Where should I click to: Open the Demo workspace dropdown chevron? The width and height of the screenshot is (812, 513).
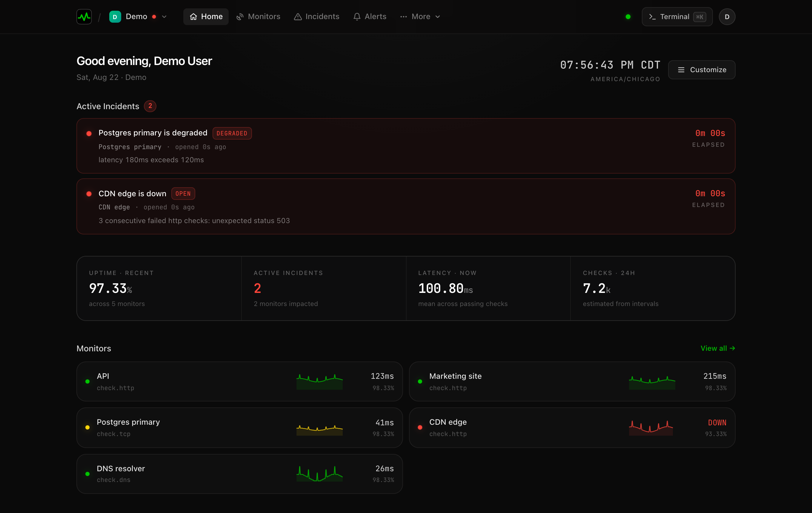coord(164,16)
